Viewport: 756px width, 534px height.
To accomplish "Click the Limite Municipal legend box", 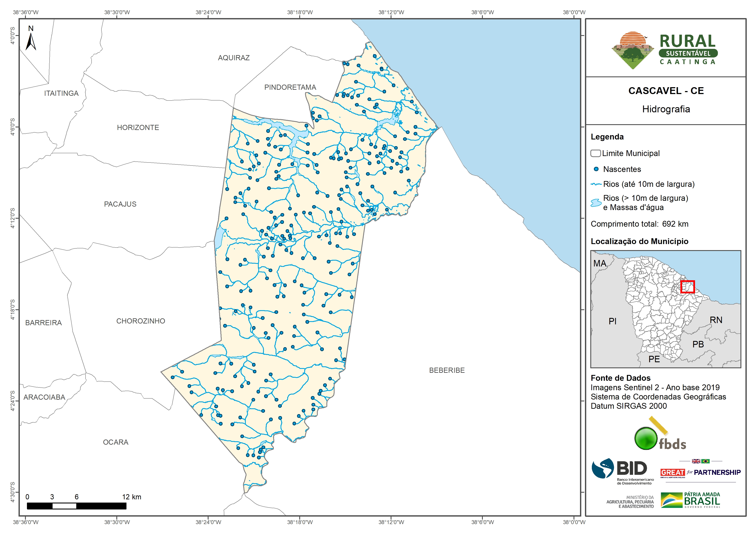I will (596, 153).
